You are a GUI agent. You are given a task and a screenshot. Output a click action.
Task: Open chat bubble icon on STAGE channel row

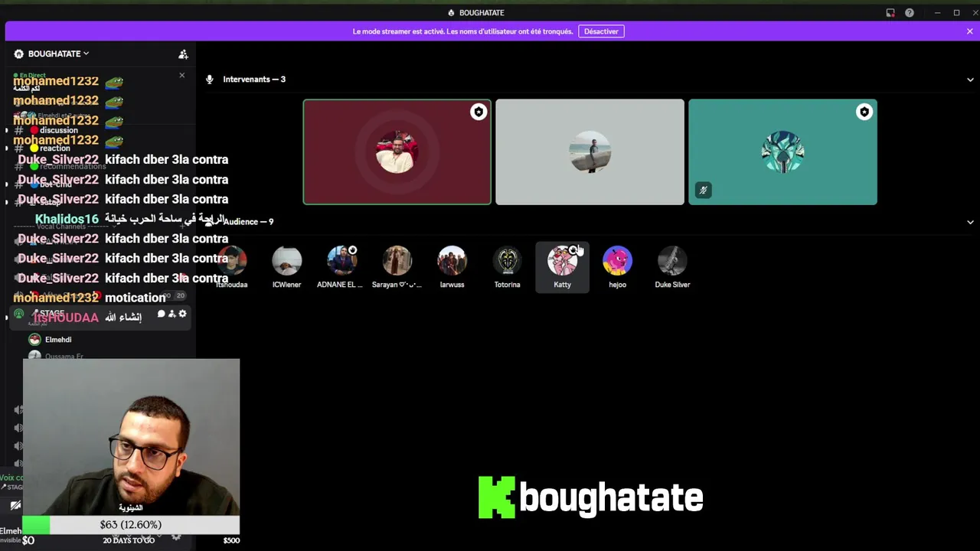[161, 315]
